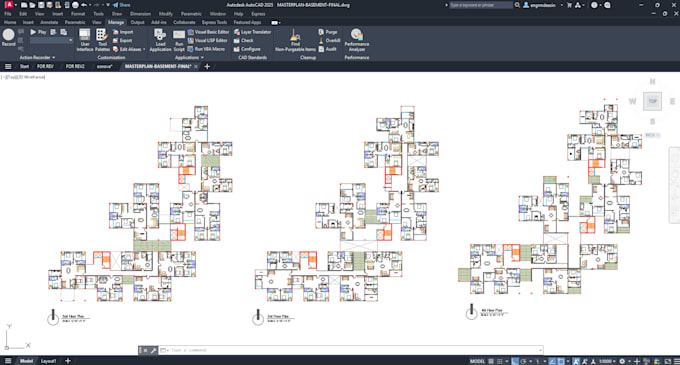
Task: Click the search magnifier icon
Action: pos(517,5)
